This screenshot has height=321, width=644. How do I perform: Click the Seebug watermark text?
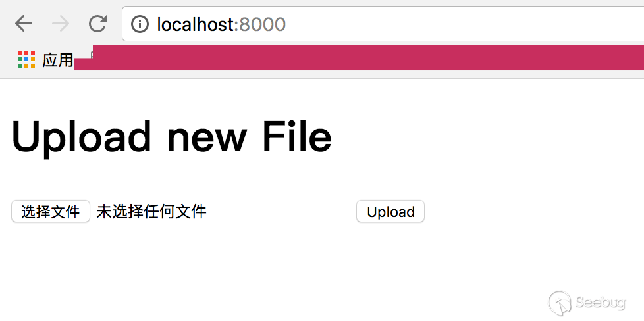pos(600,303)
